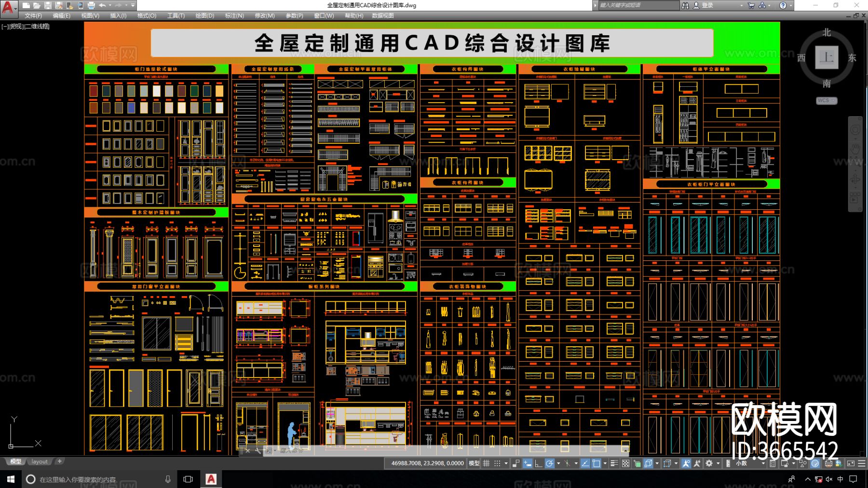Toggle grid display in the status bar

pos(486,463)
